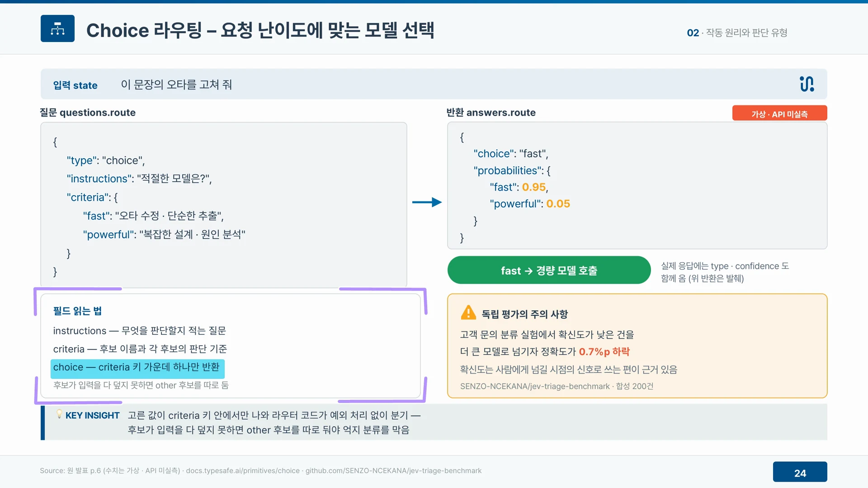Click the grey note '후보가 입력을 다 덮지 못하면 other 후보를 따로 둠'
Image resolution: width=868 pixels, height=488 pixels.
point(141,385)
